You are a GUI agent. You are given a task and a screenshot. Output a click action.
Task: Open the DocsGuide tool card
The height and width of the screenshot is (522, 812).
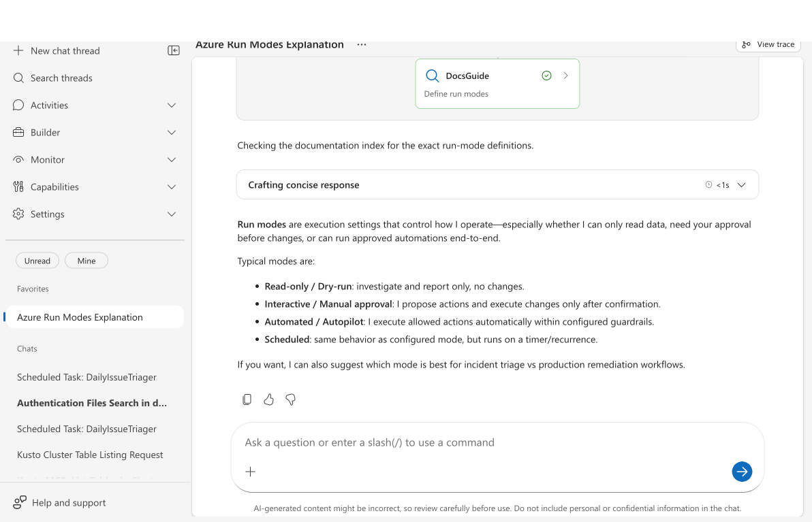coord(497,84)
